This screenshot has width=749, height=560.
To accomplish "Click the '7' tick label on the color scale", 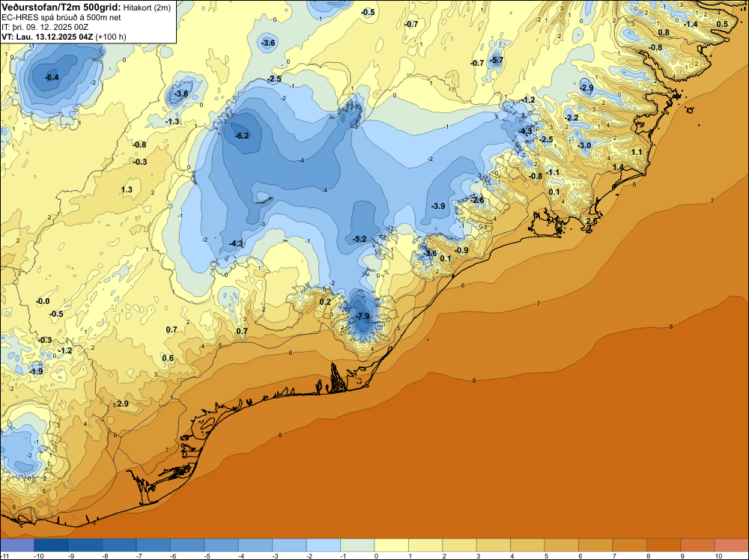I will click(613, 556).
